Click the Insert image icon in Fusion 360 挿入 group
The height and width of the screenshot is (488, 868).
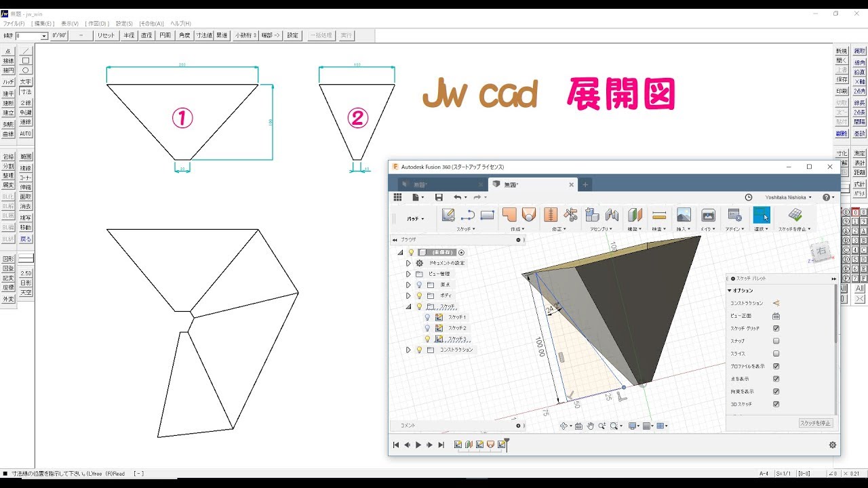pos(684,215)
